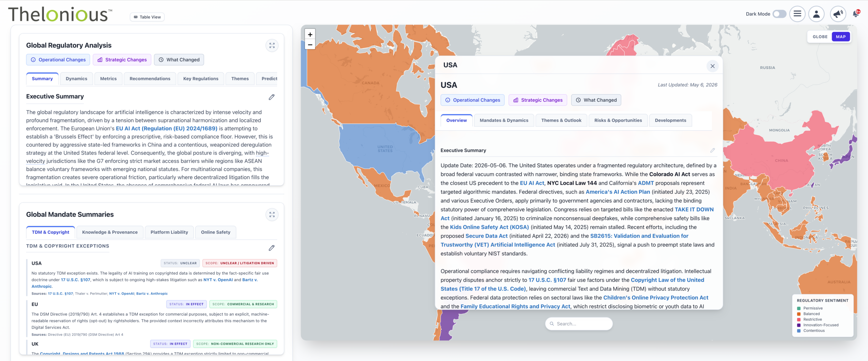Zoom out on the map
Image resolution: width=868 pixels, height=361 pixels.
310,44
